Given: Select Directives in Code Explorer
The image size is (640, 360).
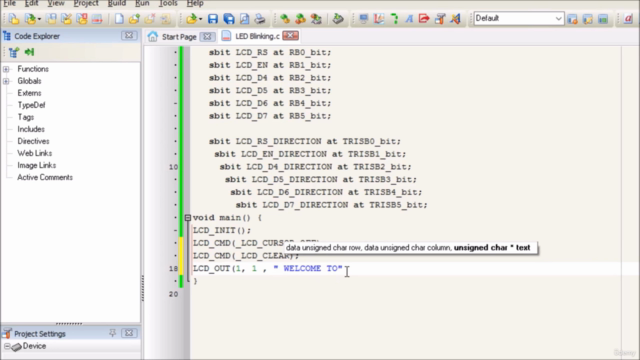Looking at the screenshot, I should click(33, 141).
